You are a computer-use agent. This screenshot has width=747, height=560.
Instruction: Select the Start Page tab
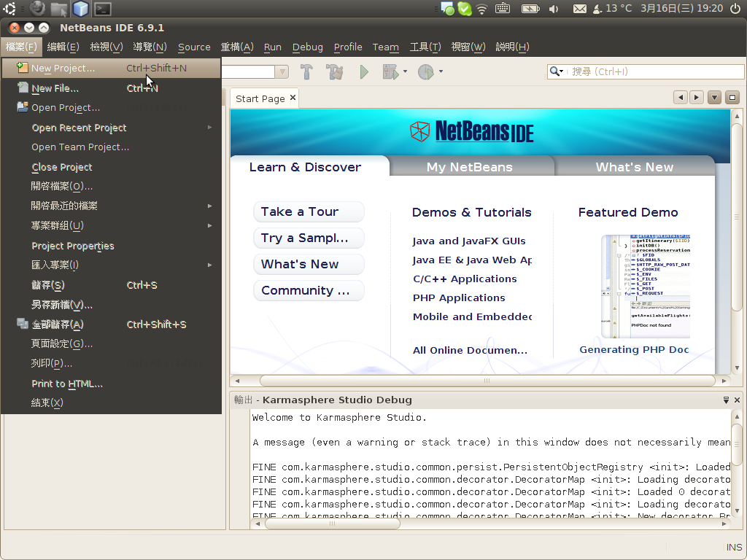tap(260, 98)
